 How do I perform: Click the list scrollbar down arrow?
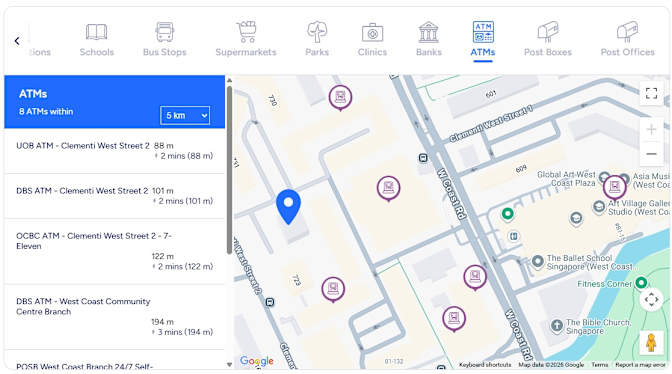(229, 365)
